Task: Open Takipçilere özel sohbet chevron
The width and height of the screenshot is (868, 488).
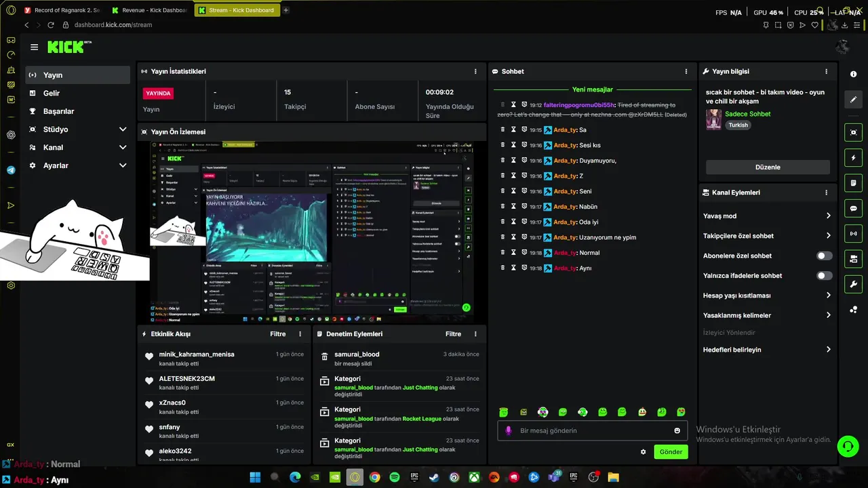Action: click(x=828, y=236)
